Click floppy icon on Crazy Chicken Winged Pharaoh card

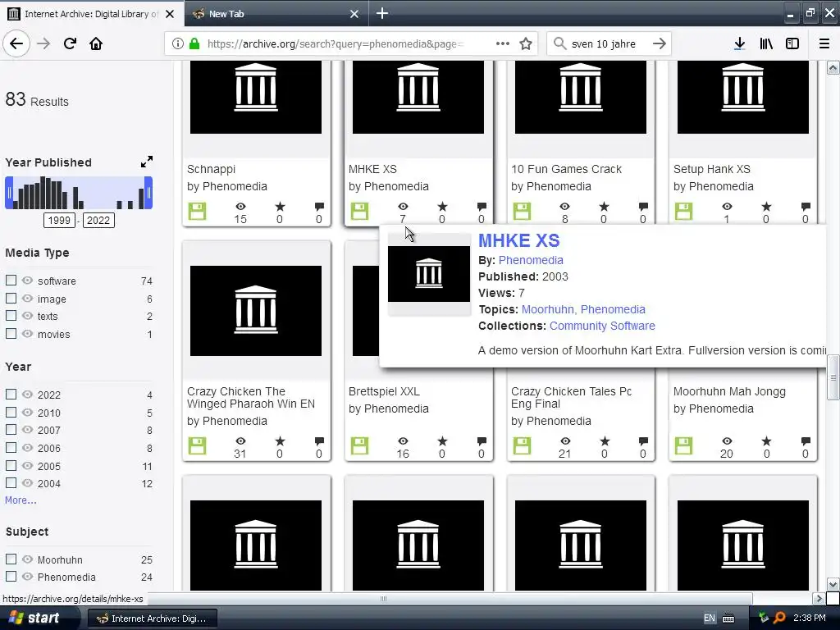coord(197,445)
